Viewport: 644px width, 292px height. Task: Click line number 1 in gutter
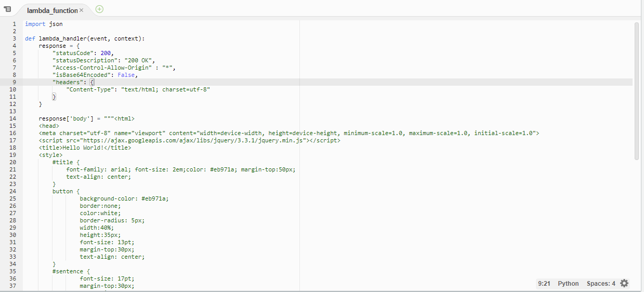pos(14,24)
